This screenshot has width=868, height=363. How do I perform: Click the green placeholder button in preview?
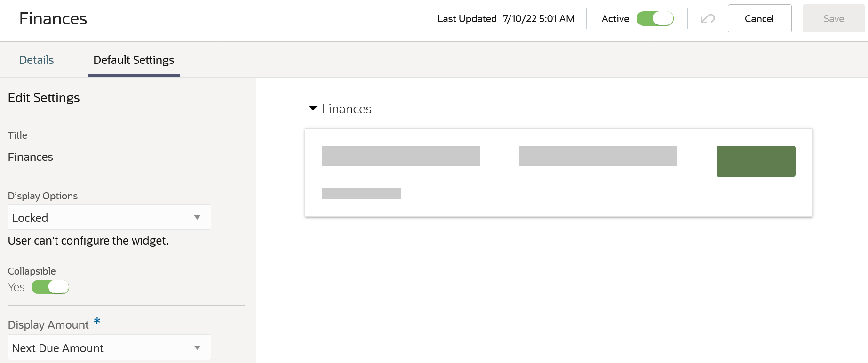tap(756, 161)
